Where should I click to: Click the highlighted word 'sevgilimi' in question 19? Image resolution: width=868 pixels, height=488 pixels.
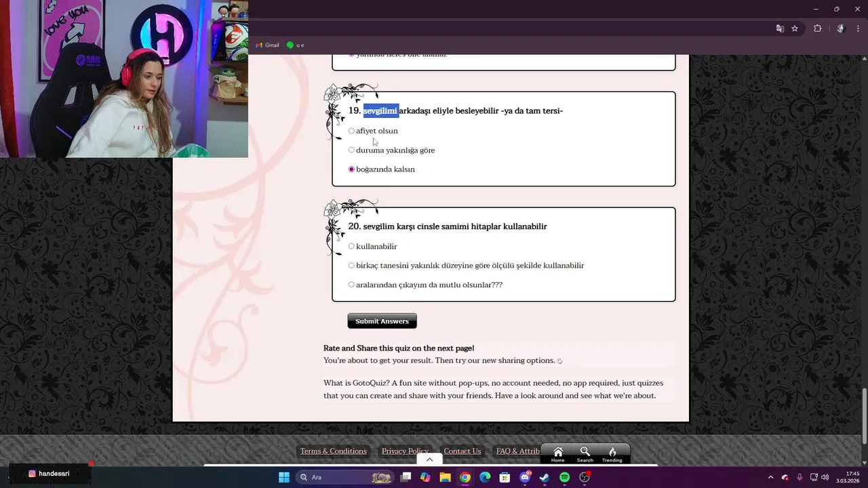click(x=380, y=110)
